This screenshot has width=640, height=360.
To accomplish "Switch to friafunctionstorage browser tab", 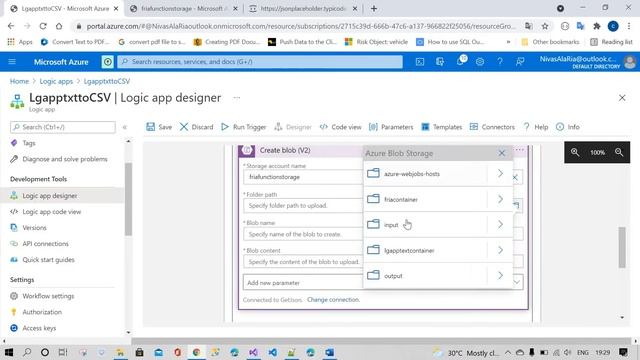I will 183,9.
